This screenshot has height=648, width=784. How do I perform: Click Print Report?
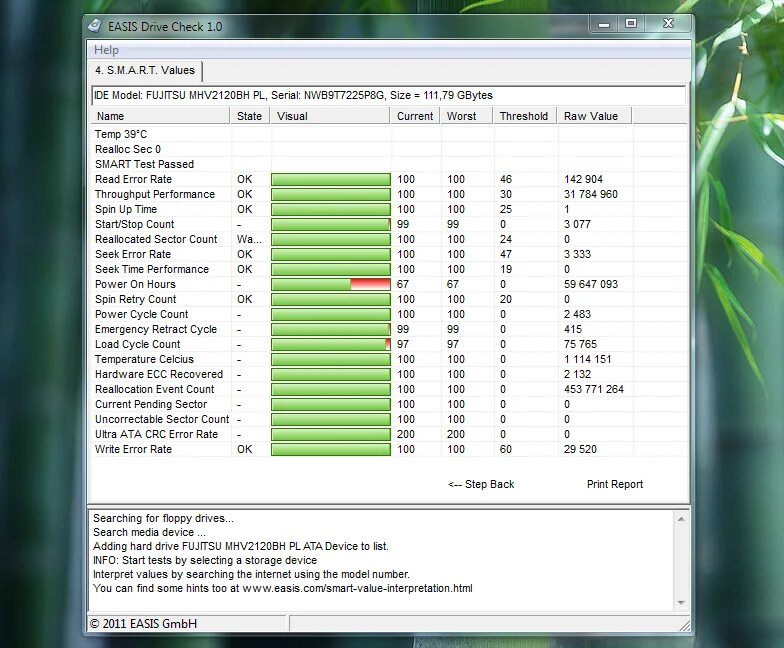614,484
